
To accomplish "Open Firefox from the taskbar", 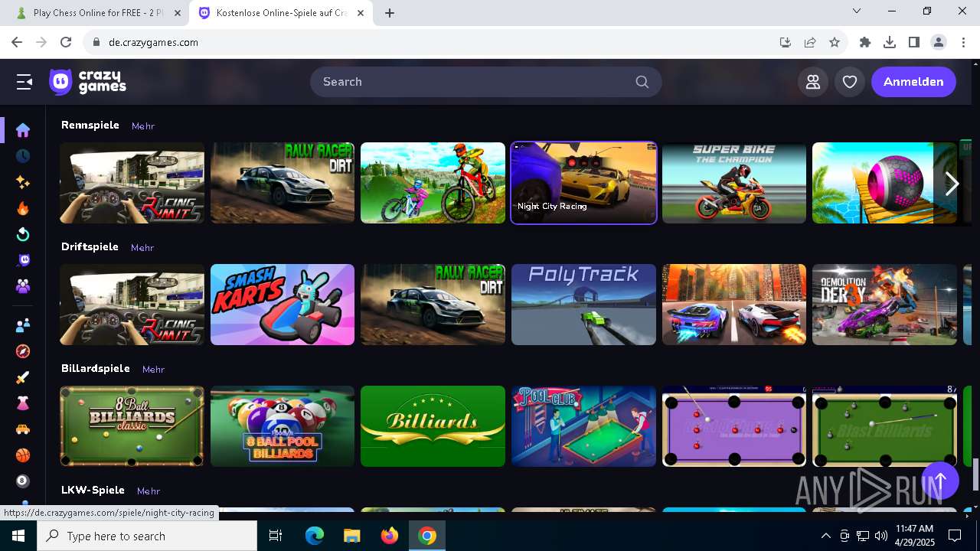I will pos(390,536).
